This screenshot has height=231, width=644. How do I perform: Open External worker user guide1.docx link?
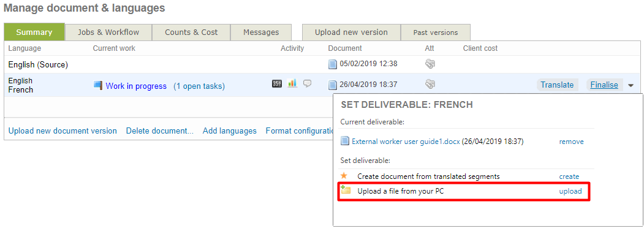tap(406, 142)
